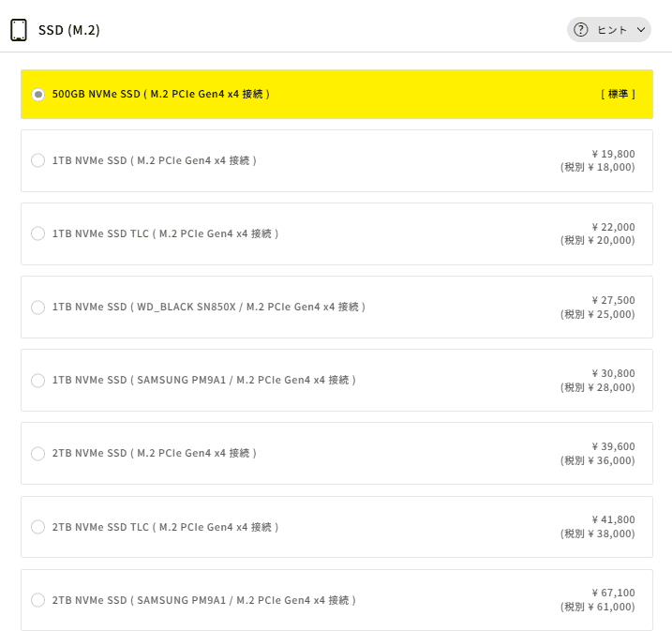Click the SSD (M.2) drive icon
The image size is (672, 631).
[x=19, y=30]
